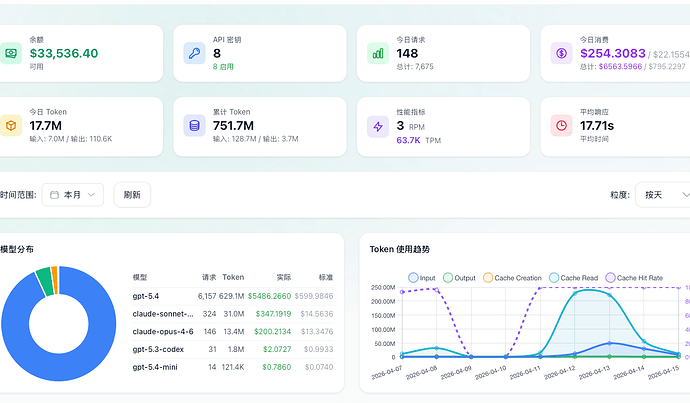Viewport: 690px width, 403px height.
Task: Toggle the Input series in legend
Action: tap(422, 278)
